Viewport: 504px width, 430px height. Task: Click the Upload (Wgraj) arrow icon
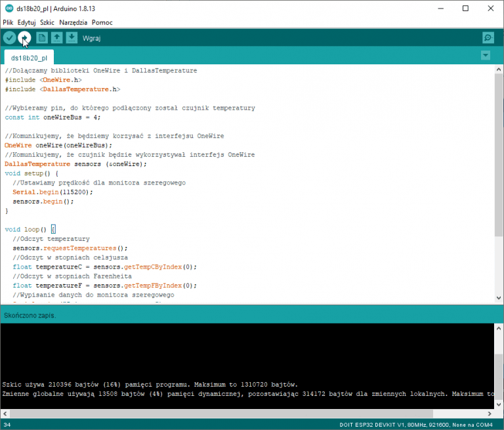click(x=24, y=38)
